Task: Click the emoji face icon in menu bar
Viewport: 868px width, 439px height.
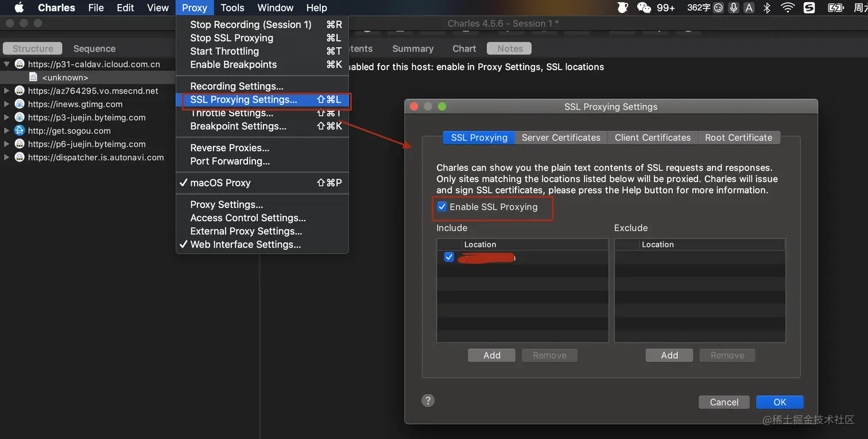Action: click(x=718, y=7)
